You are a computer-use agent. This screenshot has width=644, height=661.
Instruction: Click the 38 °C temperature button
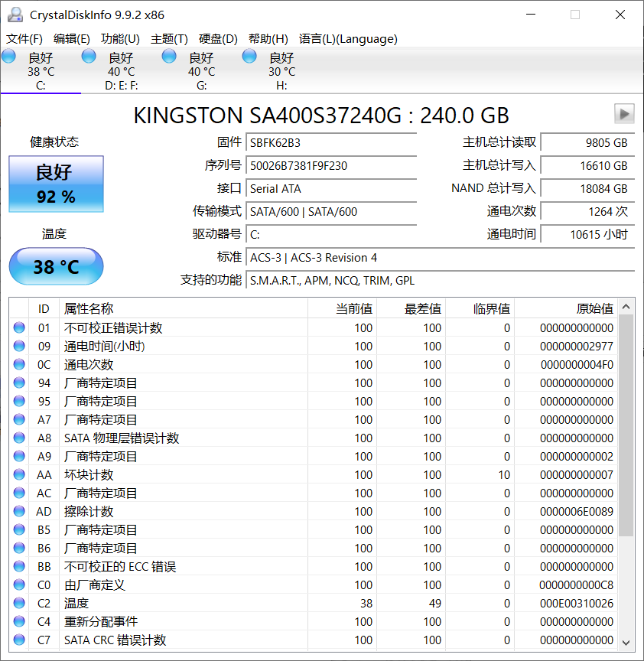click(x=56, y=266)
